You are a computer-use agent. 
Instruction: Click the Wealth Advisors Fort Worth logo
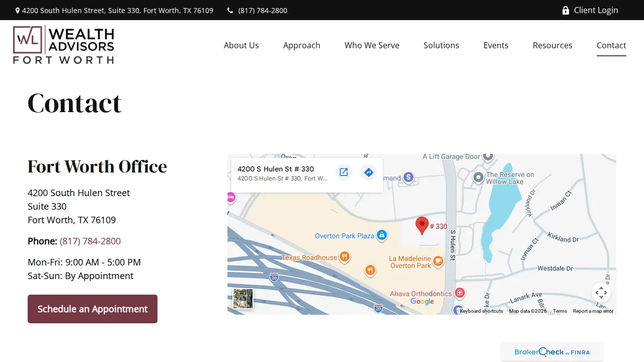pos(63,45)
